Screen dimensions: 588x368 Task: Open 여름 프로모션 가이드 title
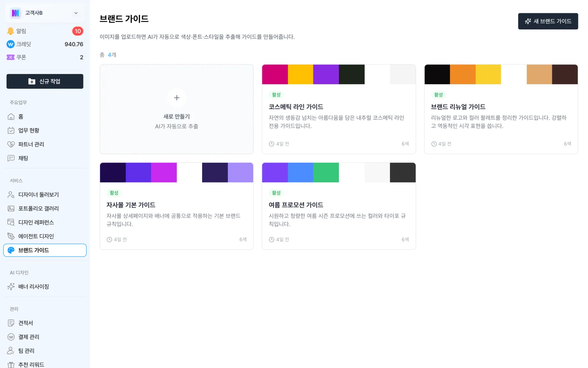tap(296, 205)
